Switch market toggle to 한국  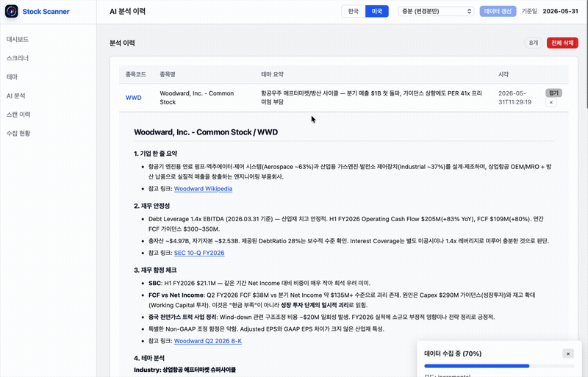[354, 11]
